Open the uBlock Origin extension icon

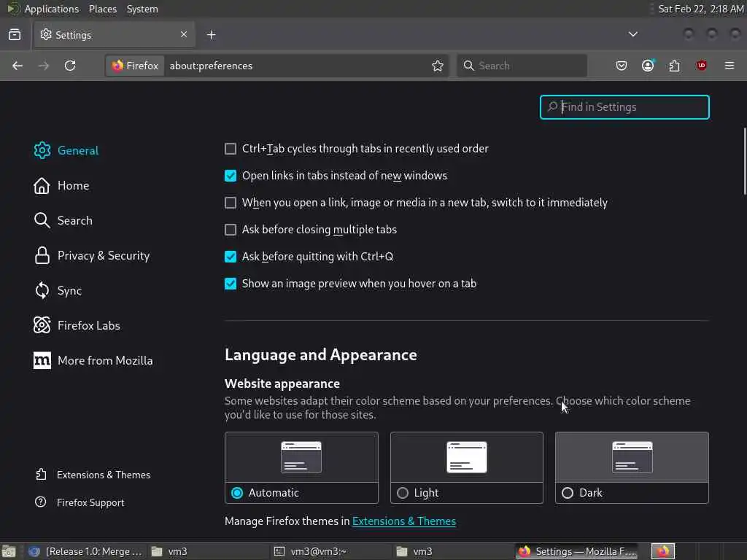point(701,66)
